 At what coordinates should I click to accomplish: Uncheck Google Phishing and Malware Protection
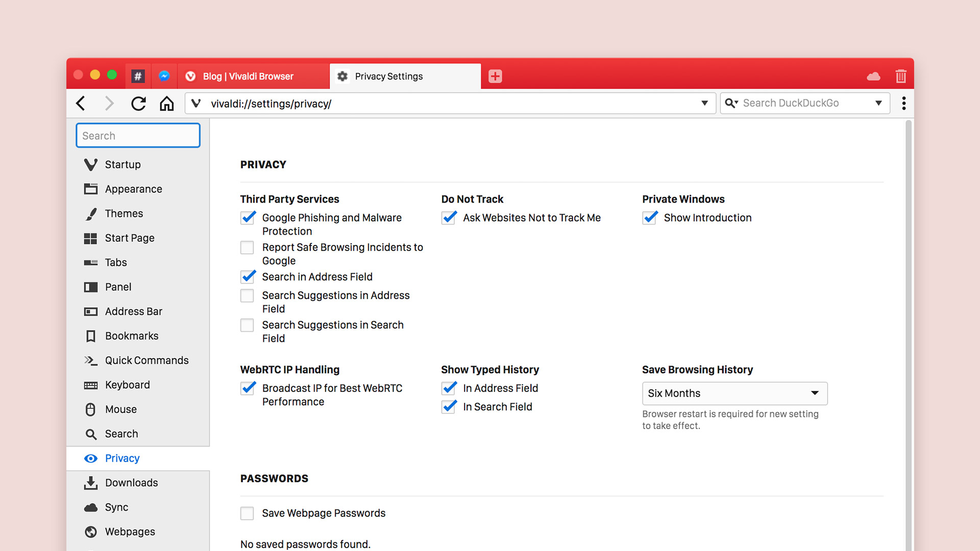point(248,218)
